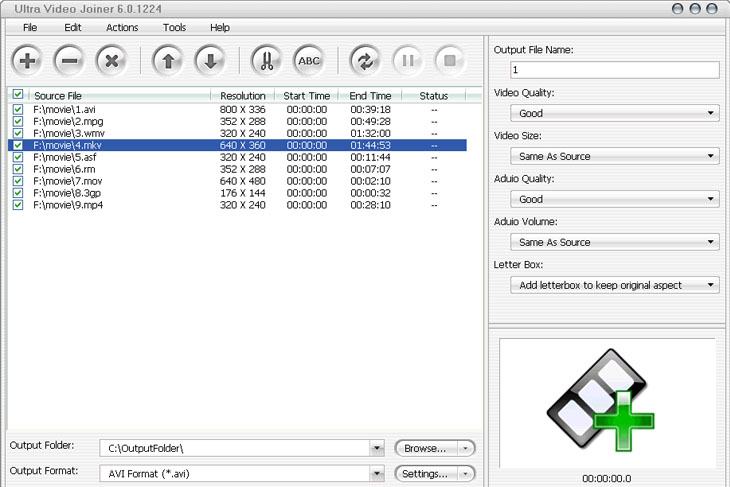Select the F:\movie\7.mov row
This screenshot has height=487, width=730.
[237, 181]
